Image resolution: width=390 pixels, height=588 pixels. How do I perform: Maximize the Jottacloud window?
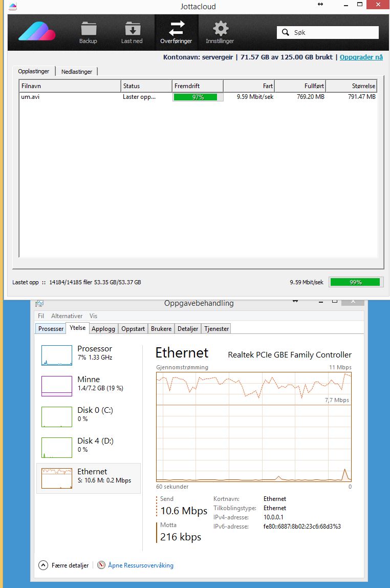pos(360,5)
